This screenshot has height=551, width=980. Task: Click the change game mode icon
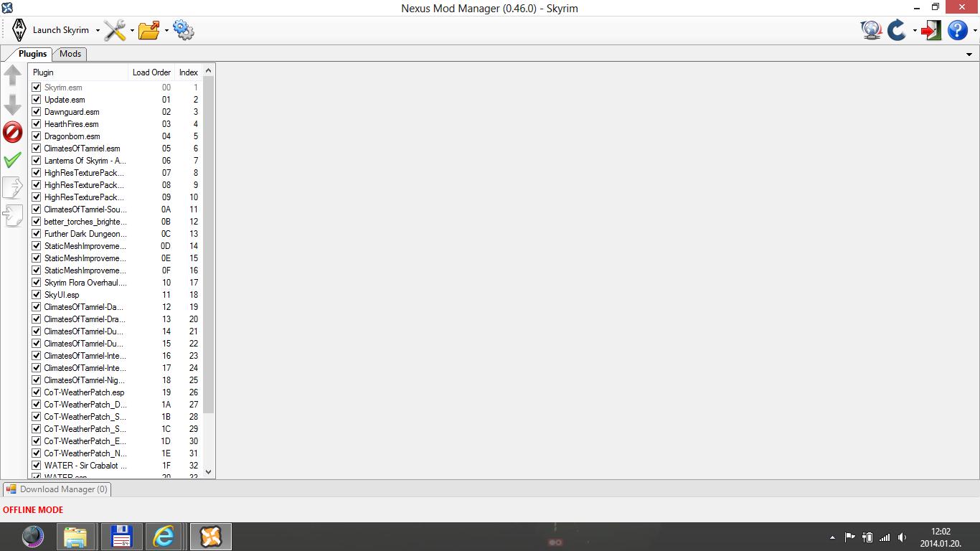point(931,30)
